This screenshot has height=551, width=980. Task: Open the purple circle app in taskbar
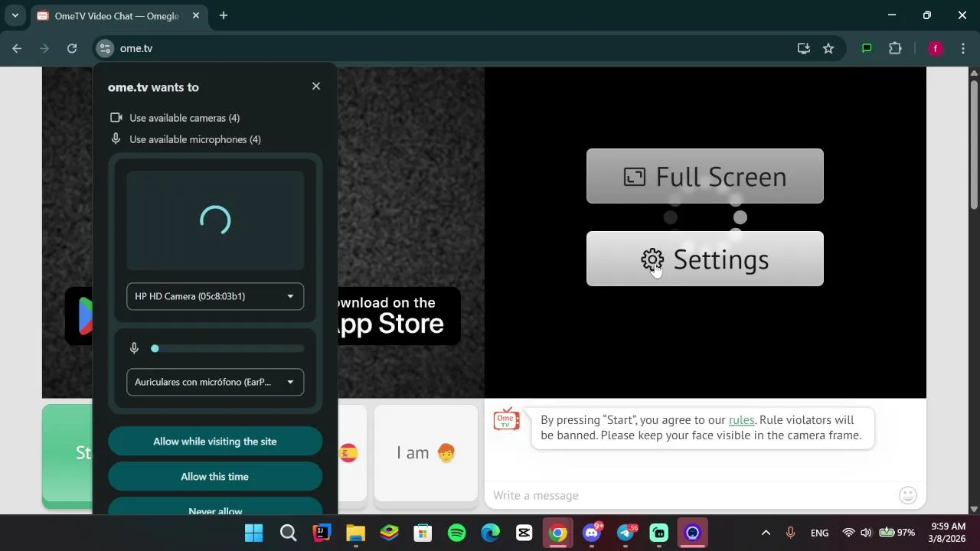(x=693, y=533)
